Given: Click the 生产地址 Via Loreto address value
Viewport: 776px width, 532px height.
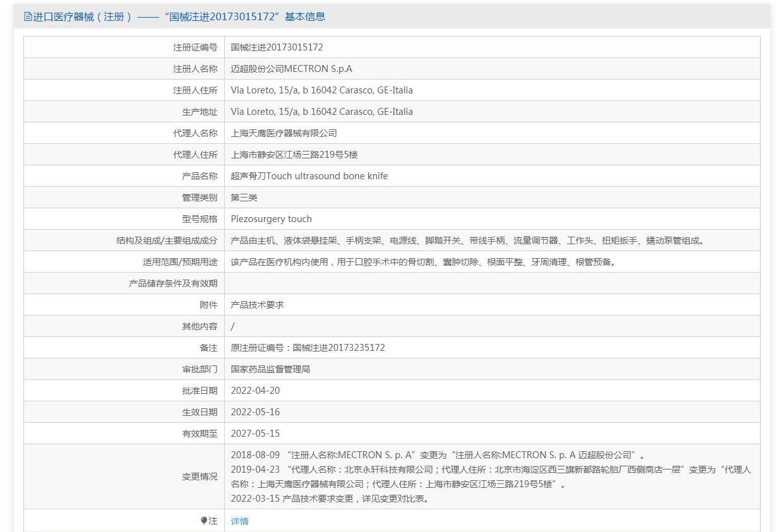Looking at the screenshot, I should point(321,112).
